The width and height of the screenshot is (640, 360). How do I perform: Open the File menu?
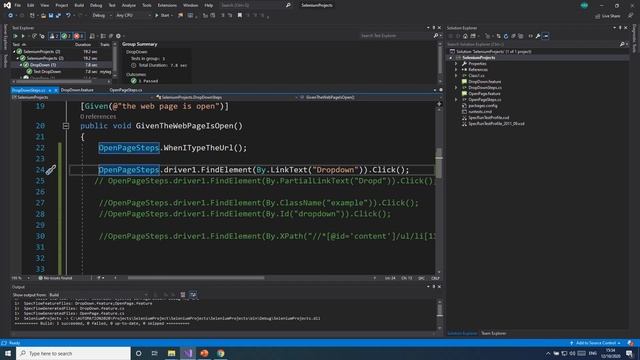pyautogui.click(x=18, y=5)
